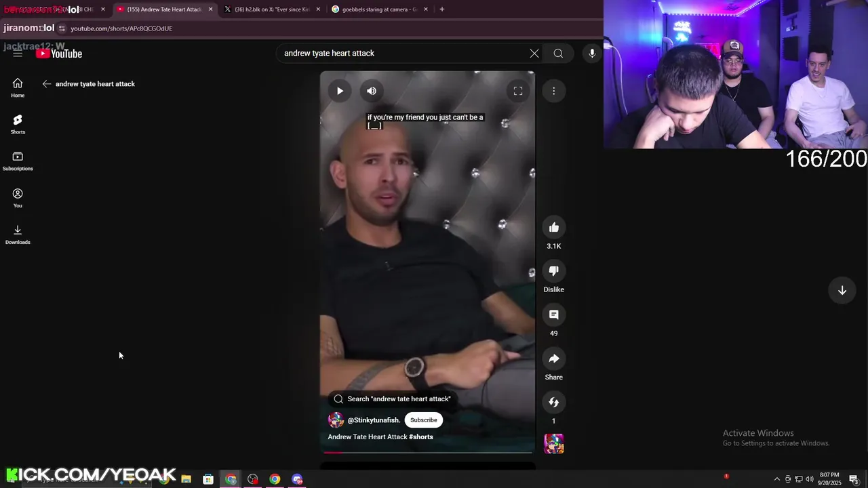Go to Home in sidebar
The image size is (868, 488).
pos(18,87)
